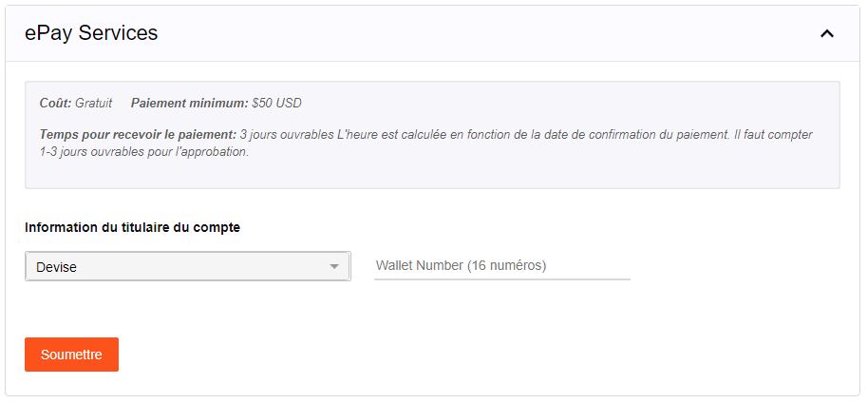The width and height of the screenshot is (868, 403).
Task: Click the "Paiement minimum:" label
Action: [x=189, y=103]
